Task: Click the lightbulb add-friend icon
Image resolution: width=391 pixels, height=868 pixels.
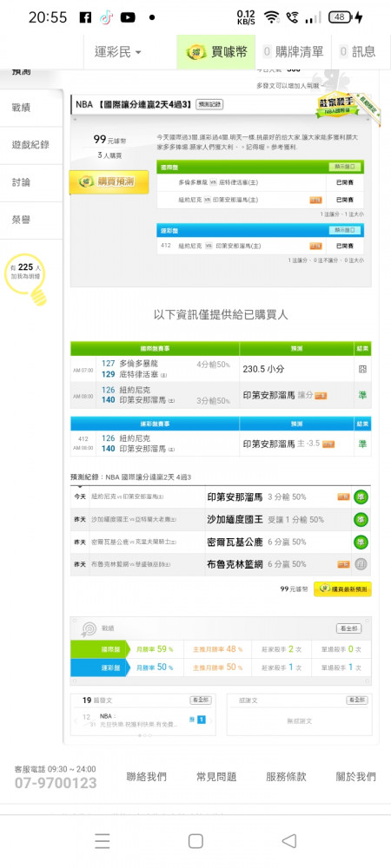Action: pyautogui.click(x=26, y=279)
